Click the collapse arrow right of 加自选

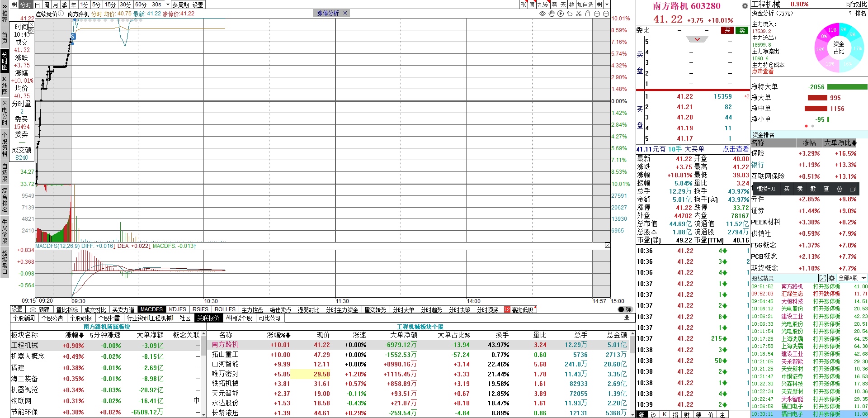click(x=599, y=5)
